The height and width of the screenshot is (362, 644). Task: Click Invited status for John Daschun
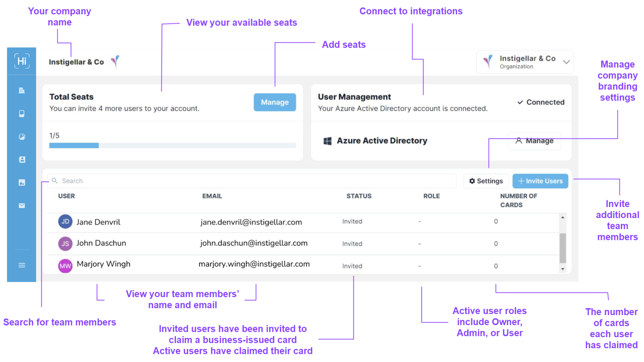[x=352, y=244]
